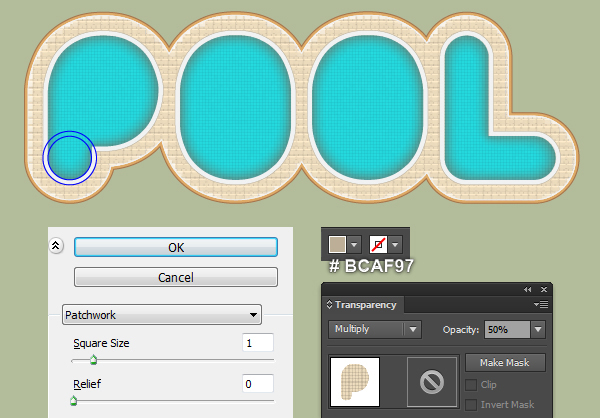Click the tan fill color swatch
The width and height of the screenshot is (600, 418).
[337, 244]
